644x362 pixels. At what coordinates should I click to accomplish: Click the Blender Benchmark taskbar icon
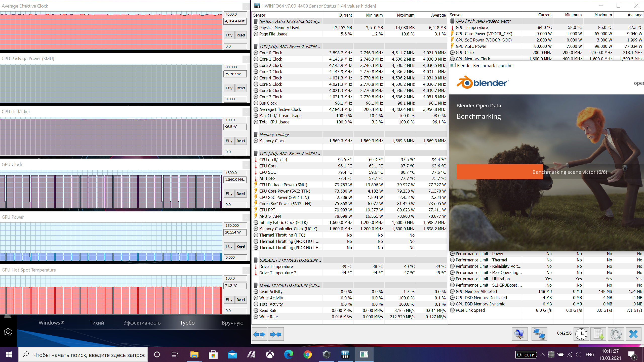tap(364, 355)
